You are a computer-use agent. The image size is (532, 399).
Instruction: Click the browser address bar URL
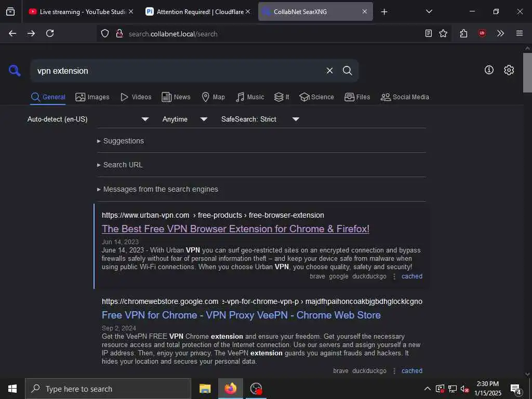(x=173, y=34)
